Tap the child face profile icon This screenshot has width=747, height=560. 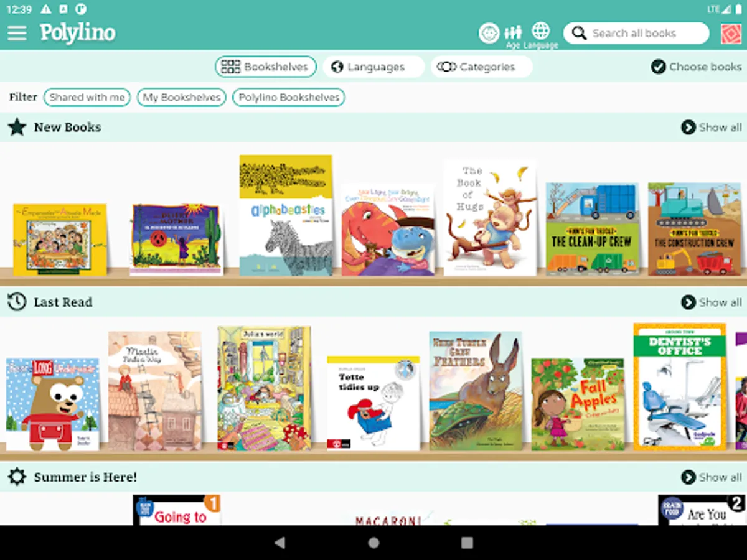coord(489,33)
